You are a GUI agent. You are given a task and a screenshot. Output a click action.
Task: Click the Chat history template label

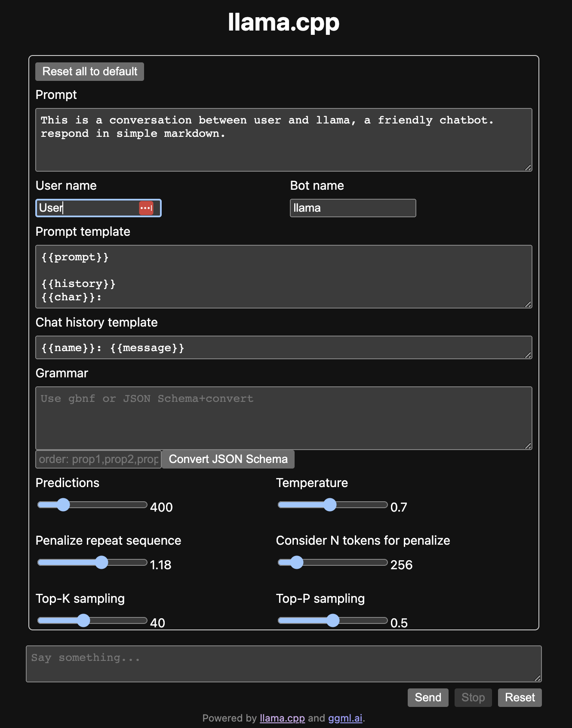point(96,322)
